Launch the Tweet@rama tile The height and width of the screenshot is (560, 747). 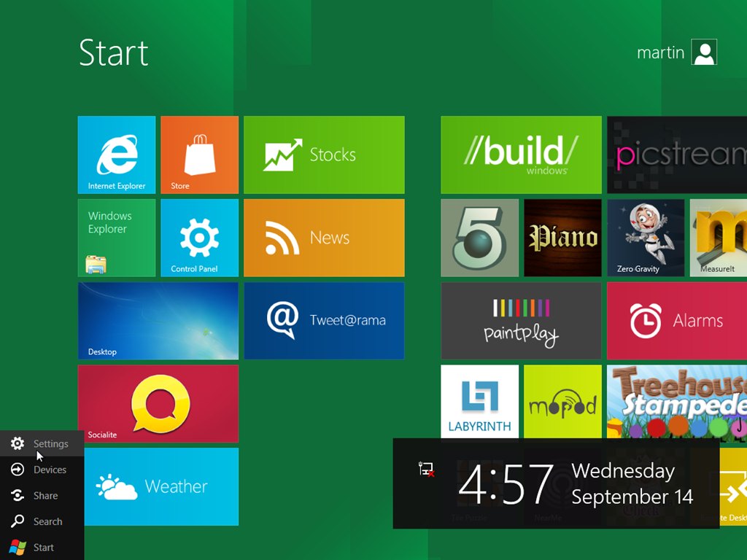[324, 321]
